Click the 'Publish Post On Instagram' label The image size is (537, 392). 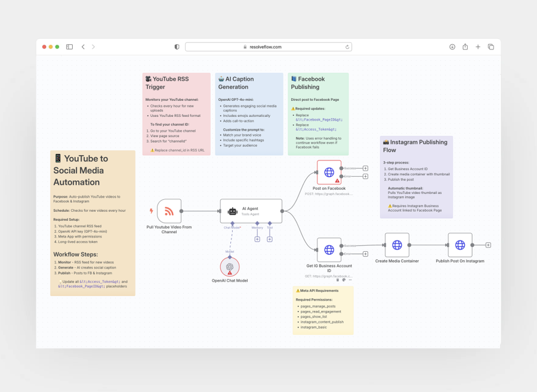tap(460, 261)
